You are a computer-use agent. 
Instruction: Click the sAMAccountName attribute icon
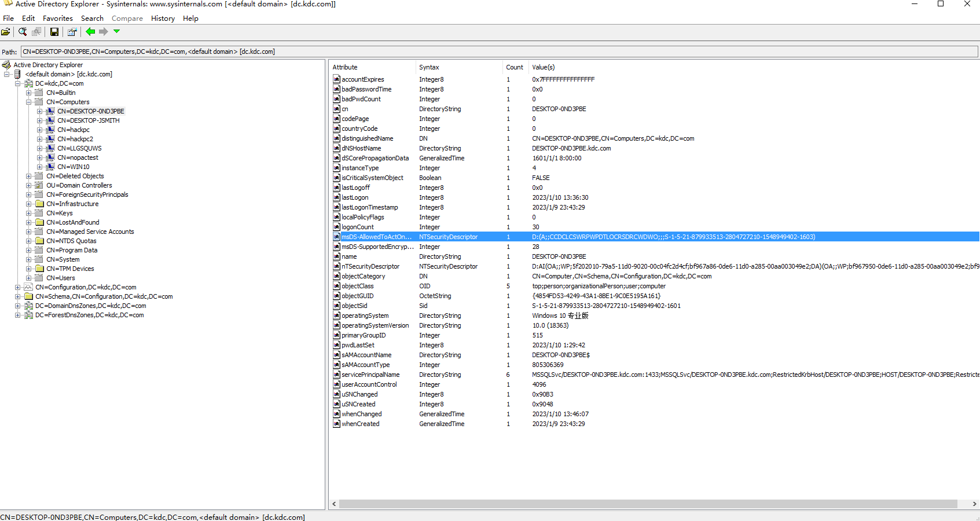[x=336, y=355]
